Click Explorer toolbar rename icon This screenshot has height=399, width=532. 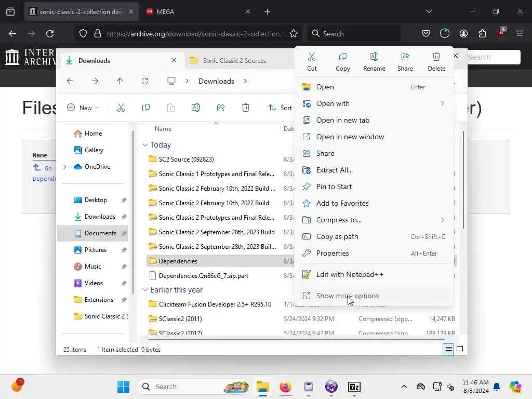[196, 108]
